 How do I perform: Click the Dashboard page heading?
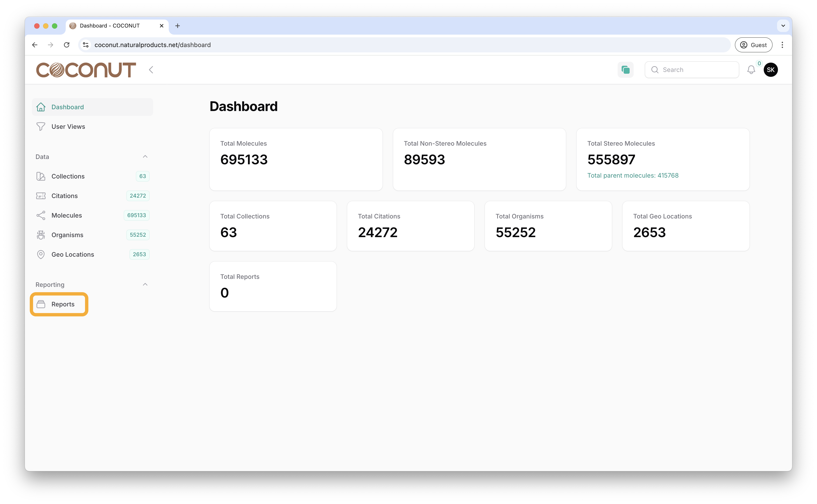pyautogui.click(x=243, y=106)
